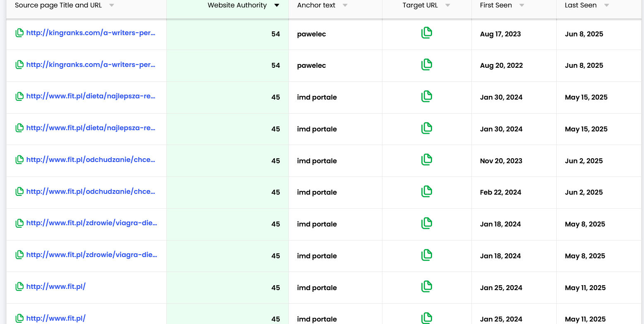Image resolution: width=644 pixels, height=324 pixels.
Task: Visit fit.pl/odchudzanie link first seen Feb 22, 2024
Action: (91, 191)
